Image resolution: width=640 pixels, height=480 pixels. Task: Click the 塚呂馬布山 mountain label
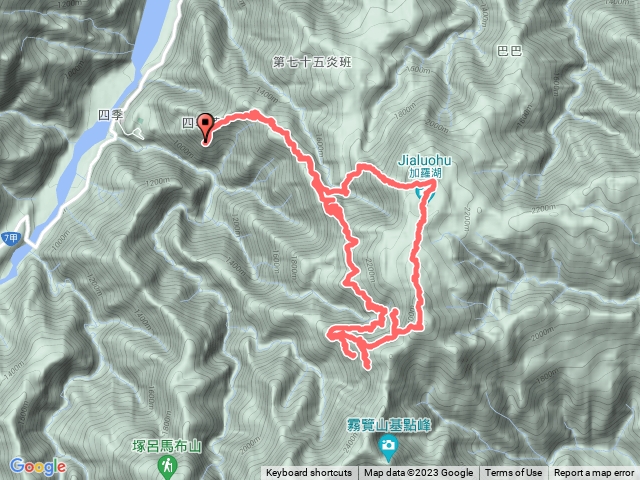pos(167,446)
